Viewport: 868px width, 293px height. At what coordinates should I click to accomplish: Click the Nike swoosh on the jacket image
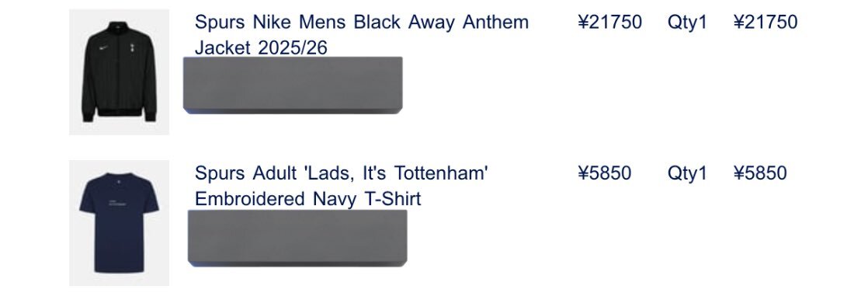[x=103, y=48]
